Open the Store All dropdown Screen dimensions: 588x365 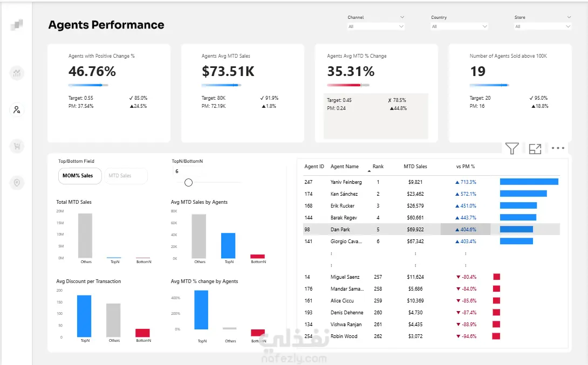[543, 26]
